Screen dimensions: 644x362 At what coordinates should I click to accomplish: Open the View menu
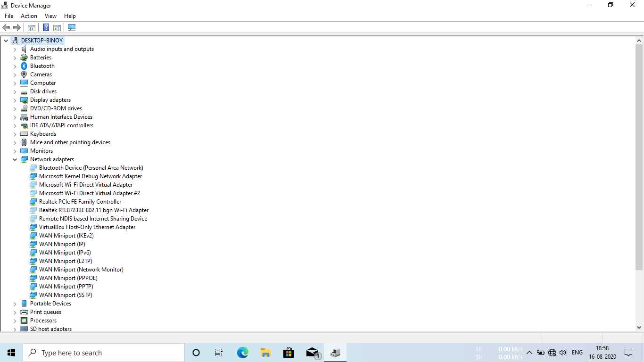click(50, 16)
